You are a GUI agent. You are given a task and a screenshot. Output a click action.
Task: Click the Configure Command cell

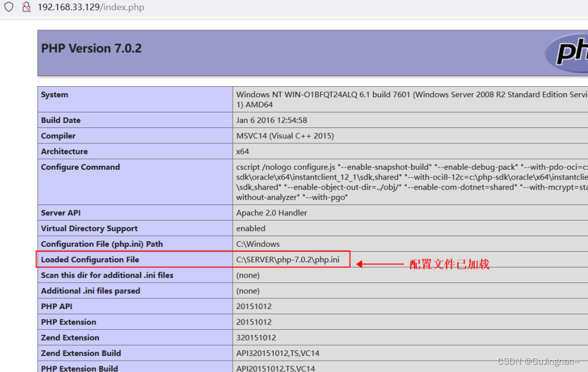click(x=400, y=182)
